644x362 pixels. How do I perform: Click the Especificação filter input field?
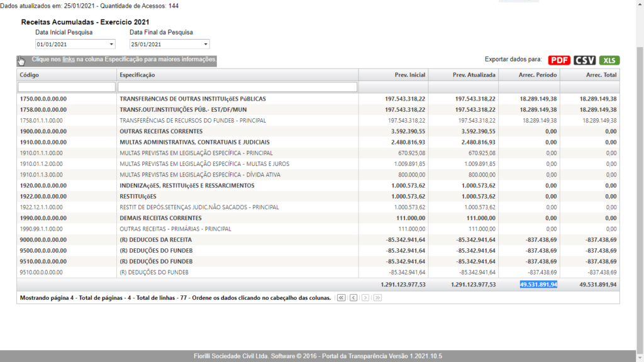pyautogui.click(x=237, y=87)
